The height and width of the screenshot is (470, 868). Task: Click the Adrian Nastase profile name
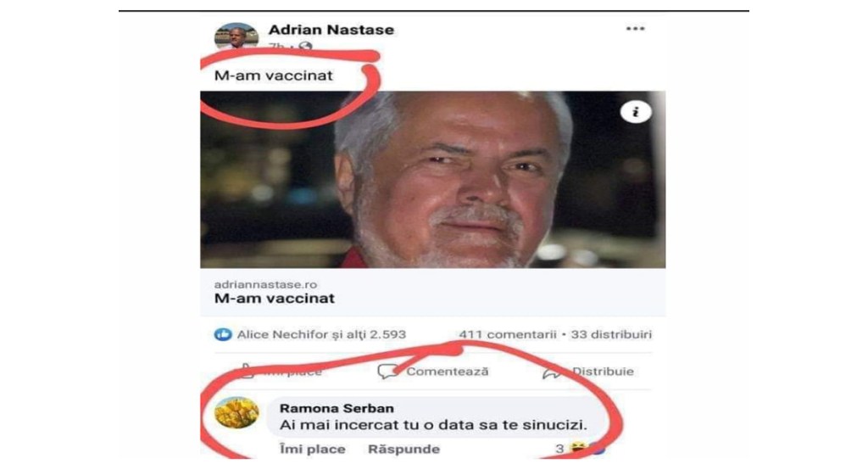[331, 30]
